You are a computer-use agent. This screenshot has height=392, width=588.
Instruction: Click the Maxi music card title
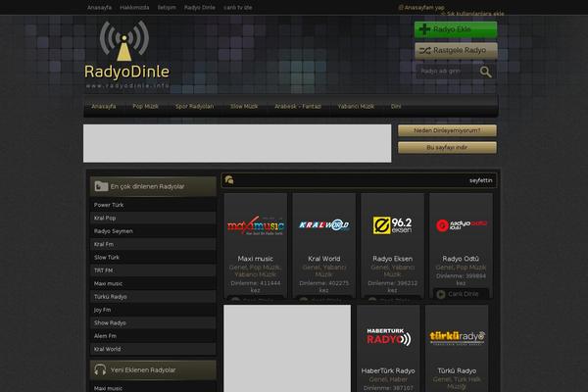point(256,259)
